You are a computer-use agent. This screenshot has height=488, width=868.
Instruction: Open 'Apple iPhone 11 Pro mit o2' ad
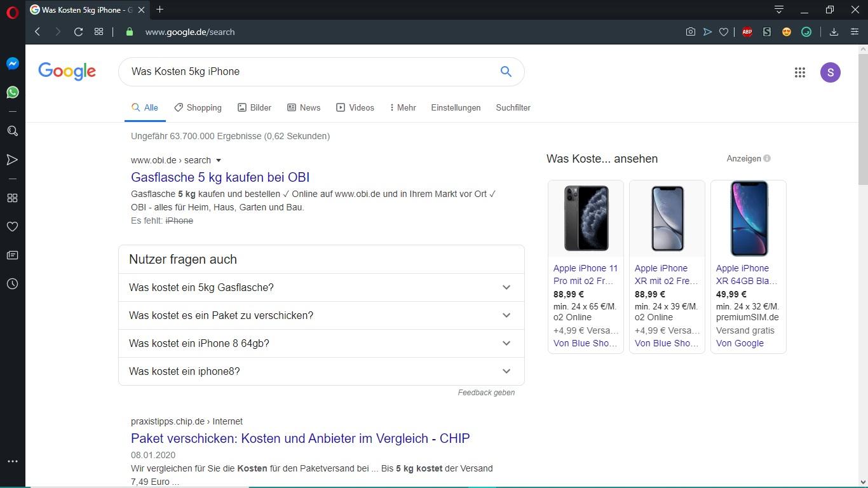pyautogui.click(x=585, y=274)
